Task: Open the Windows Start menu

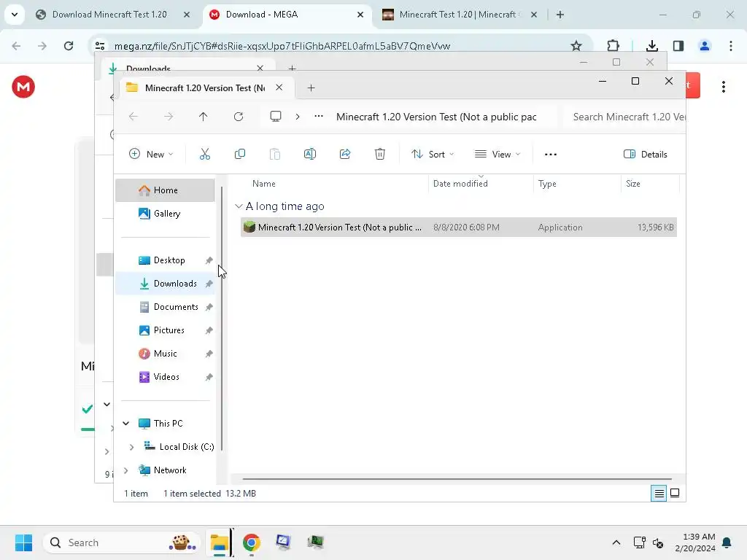Action: [24, 542]
